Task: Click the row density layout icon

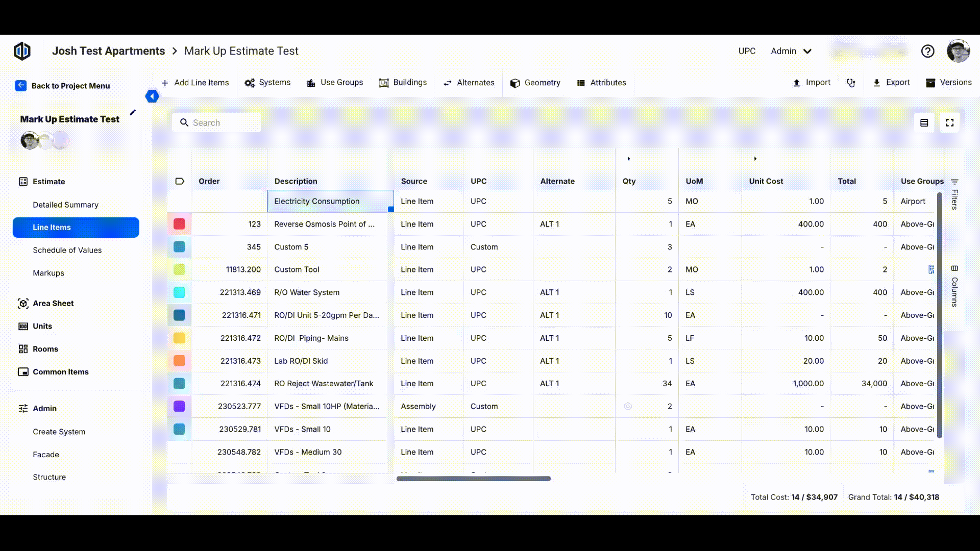Action: point(924,123)
